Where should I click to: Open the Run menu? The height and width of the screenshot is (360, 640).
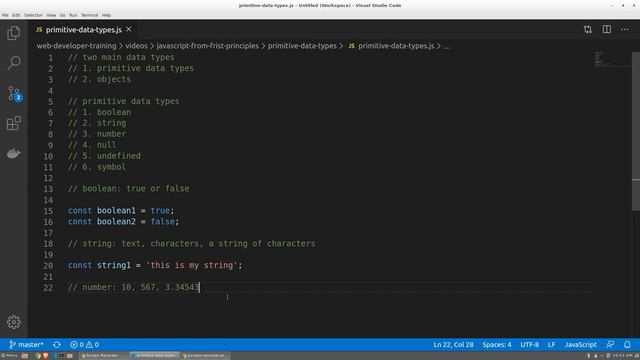(x=73, y=15)
